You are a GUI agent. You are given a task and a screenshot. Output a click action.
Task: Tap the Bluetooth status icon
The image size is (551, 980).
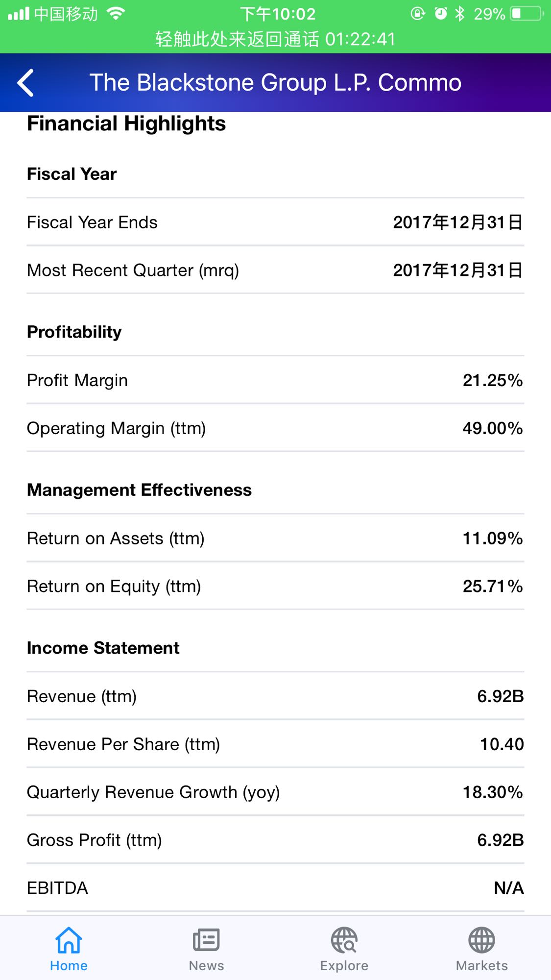(459, 14)
